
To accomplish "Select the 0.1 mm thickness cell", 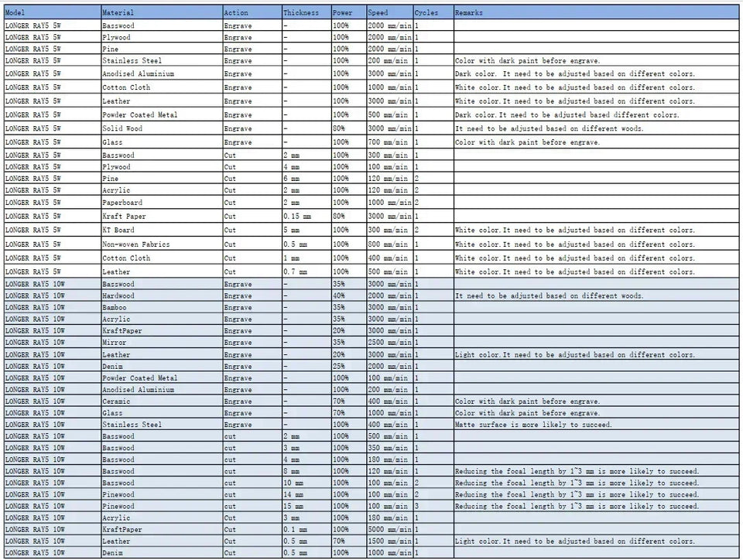I will point(307,529).
